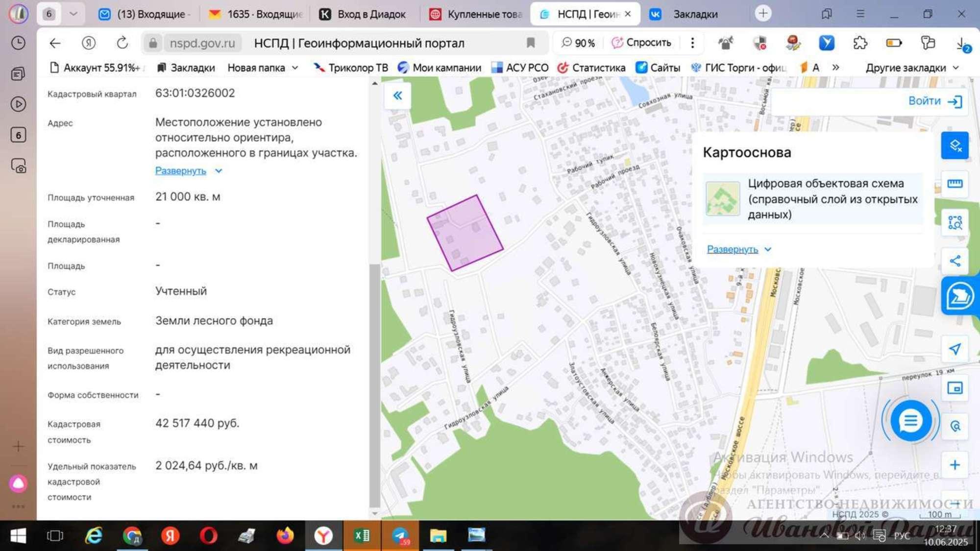Screen dimensions: 980x551
Task: Reload the page with refresh icon
Action: (x=122, y=43)
